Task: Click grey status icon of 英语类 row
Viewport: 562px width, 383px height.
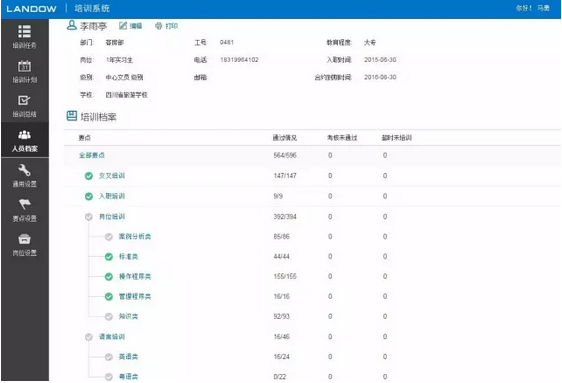Action: tap(109, 357)
